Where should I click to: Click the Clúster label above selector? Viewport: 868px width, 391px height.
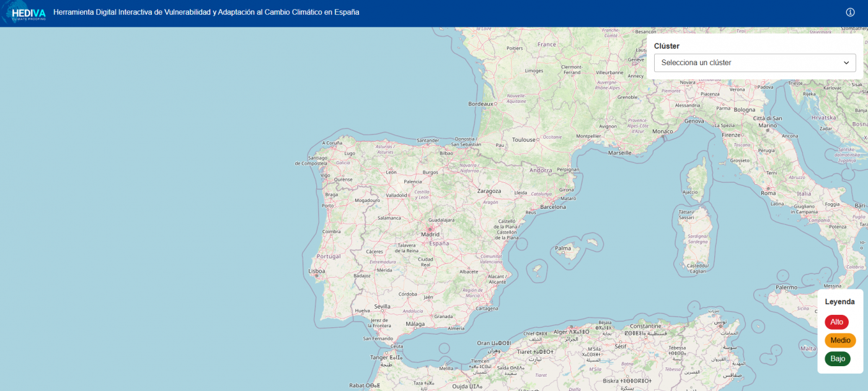point(666,46)
